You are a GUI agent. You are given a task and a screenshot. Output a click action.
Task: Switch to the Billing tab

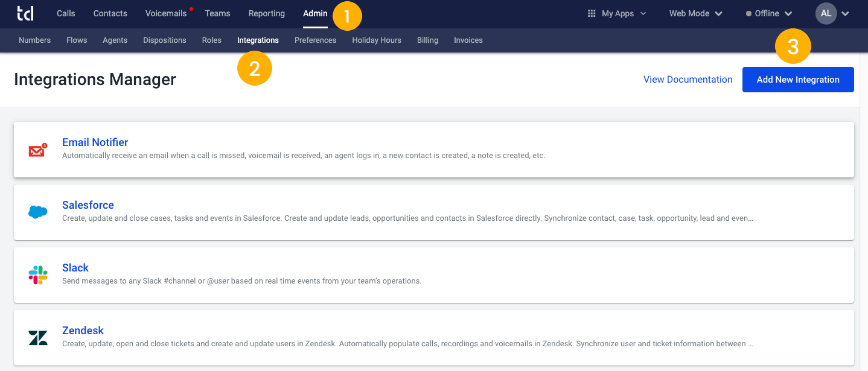click(x=427, y=40)
